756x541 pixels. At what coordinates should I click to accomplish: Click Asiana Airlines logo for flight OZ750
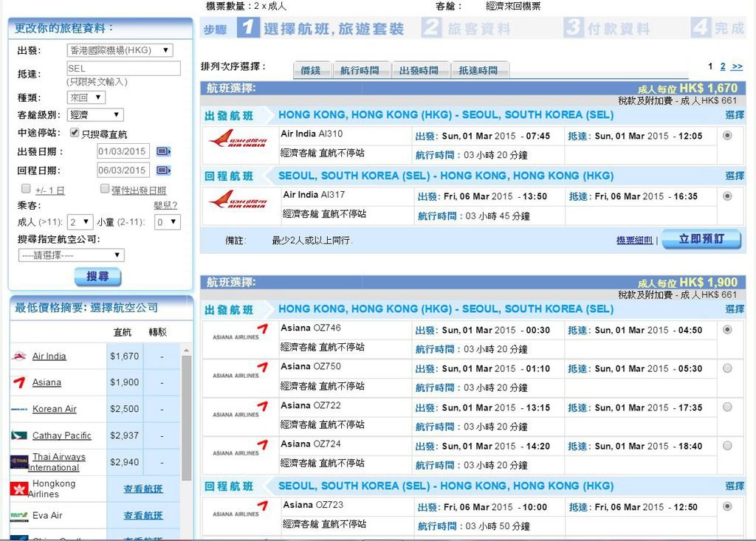pos(240,371)
